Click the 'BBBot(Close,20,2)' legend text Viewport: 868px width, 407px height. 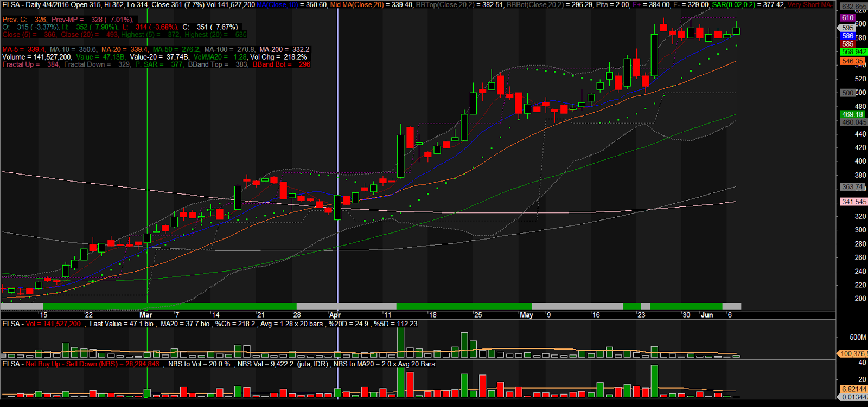point(535,5)
